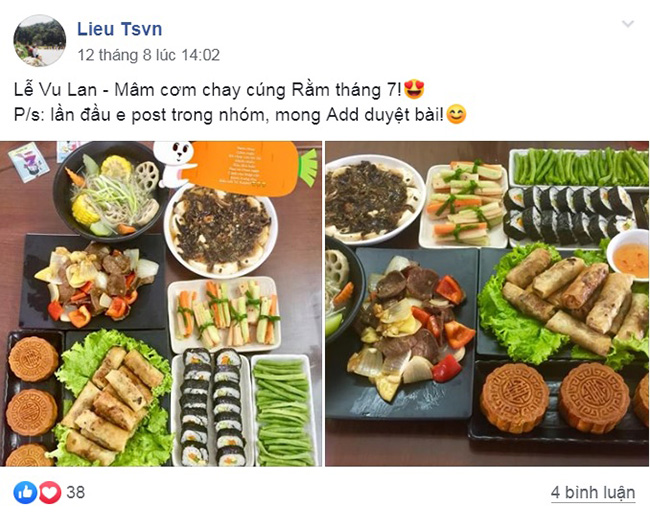Click the sushi rolls in the left photo
This screenshot has height=528, width=650.
(212, 408)
